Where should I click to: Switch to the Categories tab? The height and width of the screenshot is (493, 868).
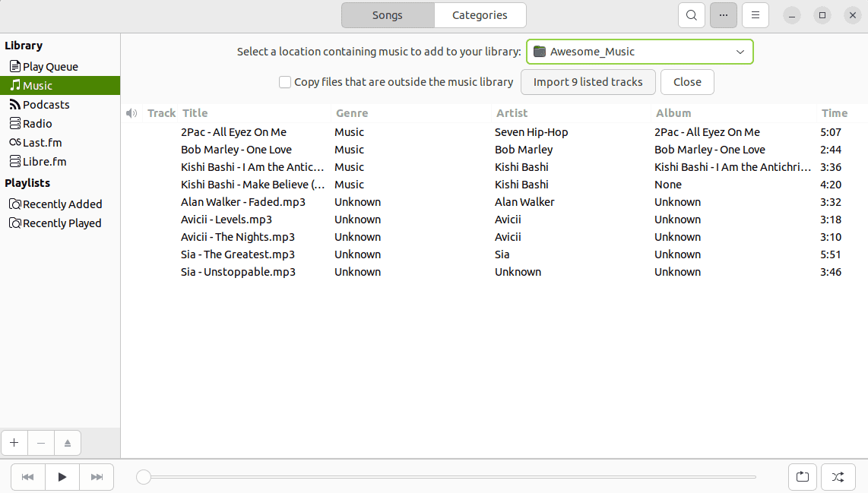(480, 14)
